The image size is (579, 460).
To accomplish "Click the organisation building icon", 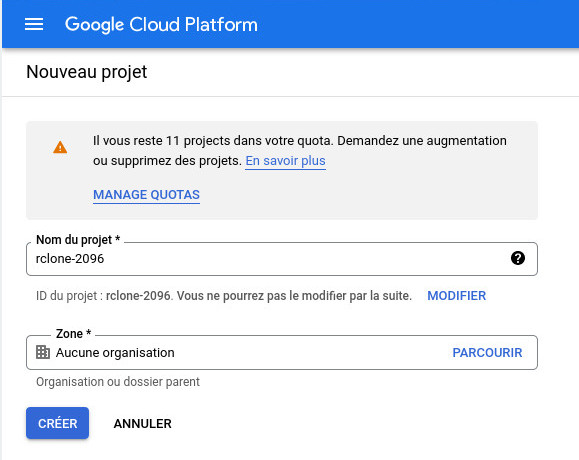I will pos(43,352).
